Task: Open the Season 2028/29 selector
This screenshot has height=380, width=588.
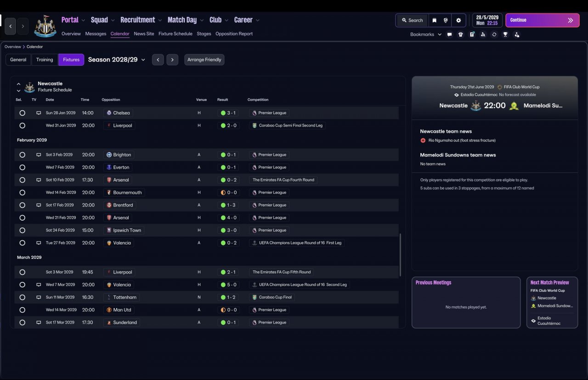Action: [117, 60]
